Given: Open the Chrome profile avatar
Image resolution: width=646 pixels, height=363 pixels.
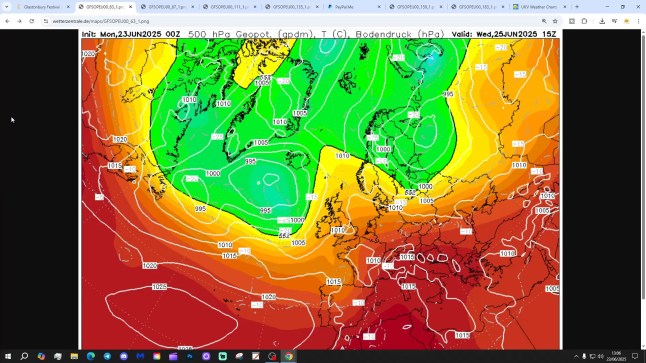Looking at the screenshot, I should 627,21.
